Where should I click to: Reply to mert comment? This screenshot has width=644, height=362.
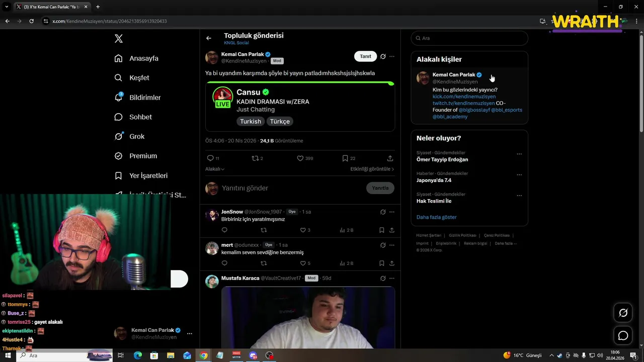click(224, 263)
